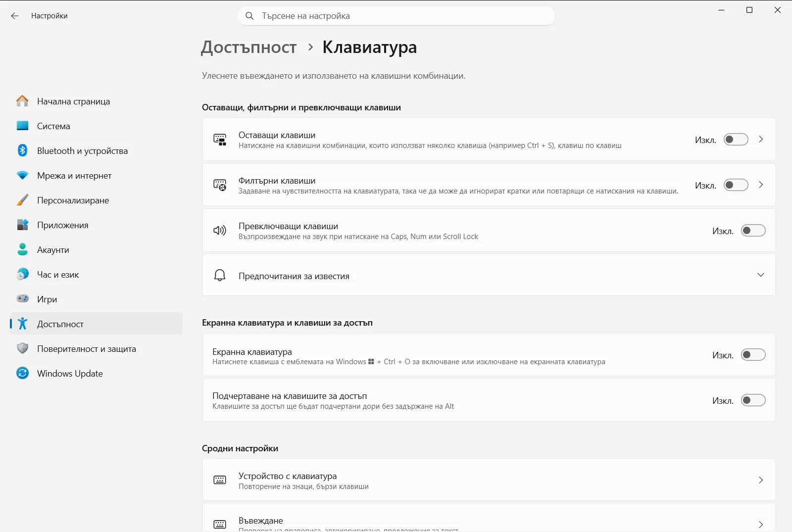Click the Търсене на настройка search field

pos(396,16)
